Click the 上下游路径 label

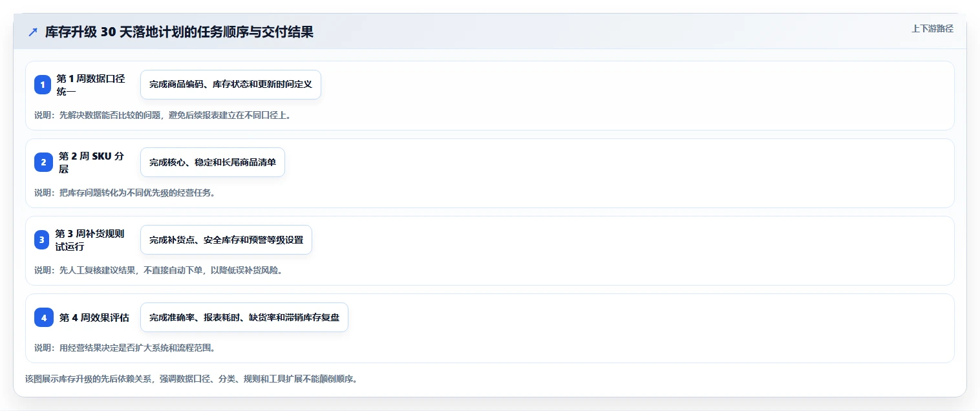(x=932, y=28)
